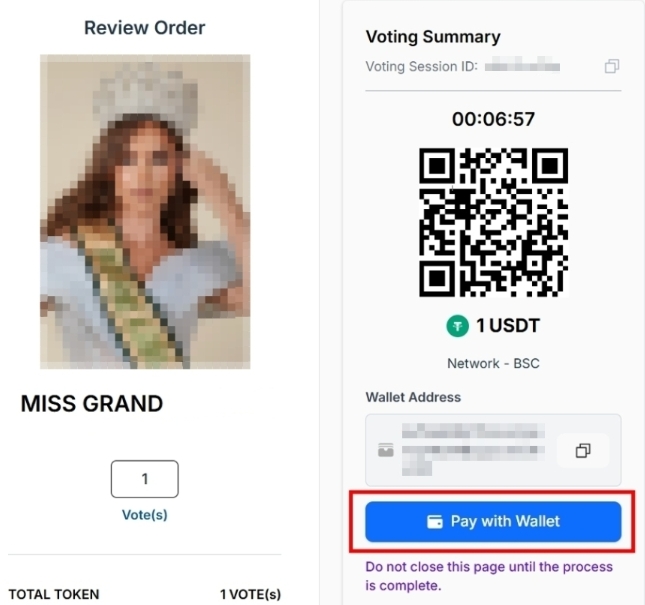Click the small wallet icon beside the address
The image size is (645, 605).
[x=386, y=451]
